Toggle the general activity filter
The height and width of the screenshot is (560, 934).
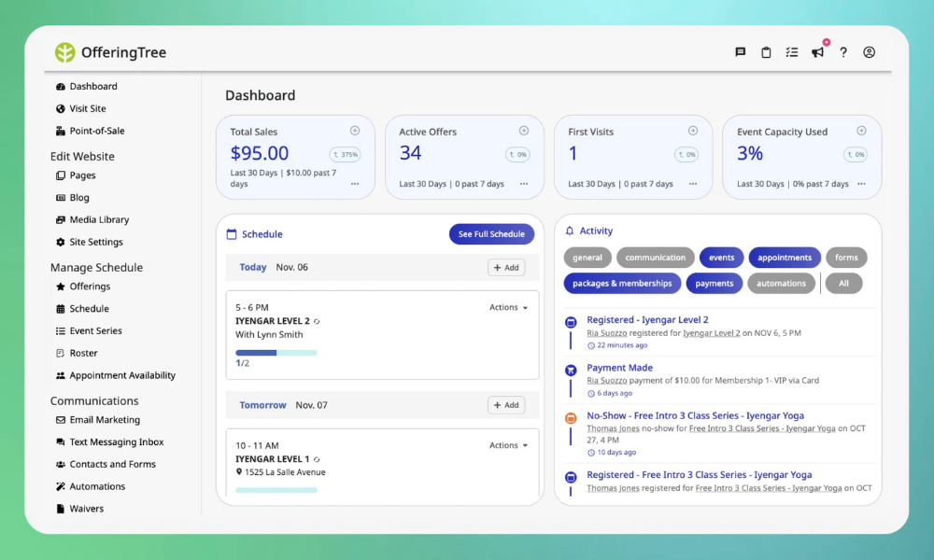(587, 258)
